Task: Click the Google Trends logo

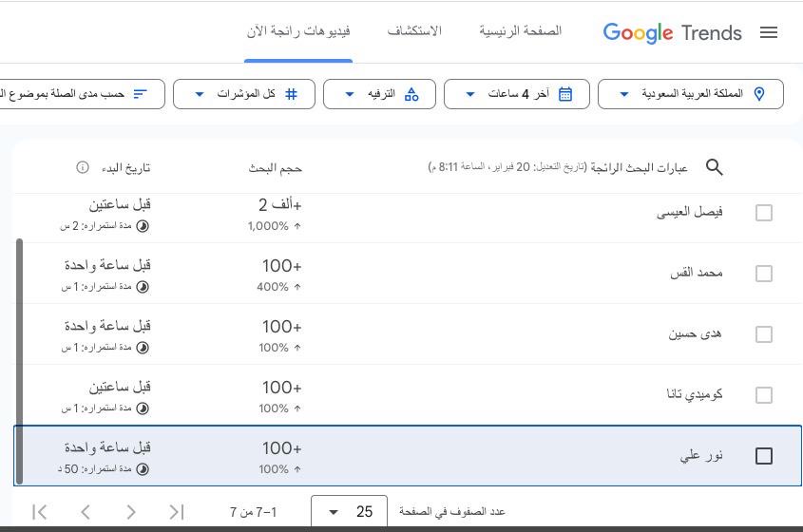Action: (x=672, y=32)
